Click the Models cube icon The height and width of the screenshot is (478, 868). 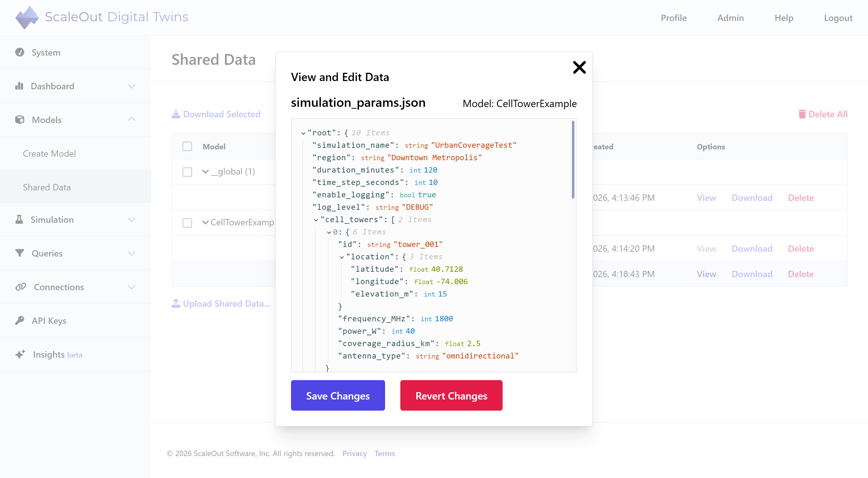coord(20,120)
